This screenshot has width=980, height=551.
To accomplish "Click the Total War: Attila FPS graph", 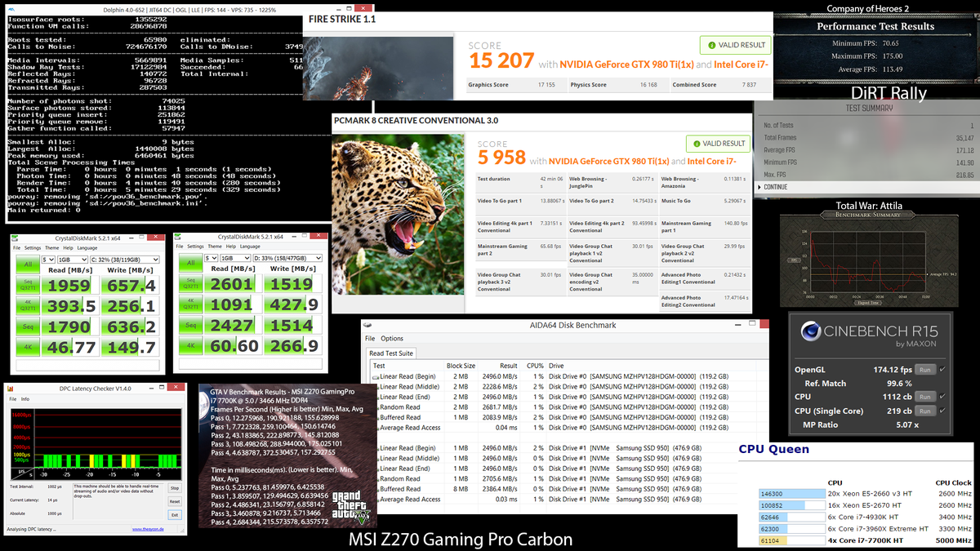I will coord(866,262).
